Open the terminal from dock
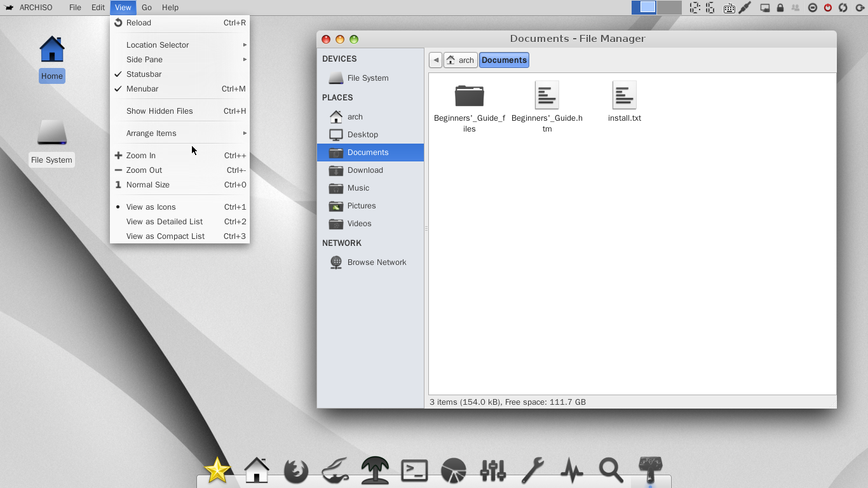Screen dimensions: 868x488 coord(414,471)
